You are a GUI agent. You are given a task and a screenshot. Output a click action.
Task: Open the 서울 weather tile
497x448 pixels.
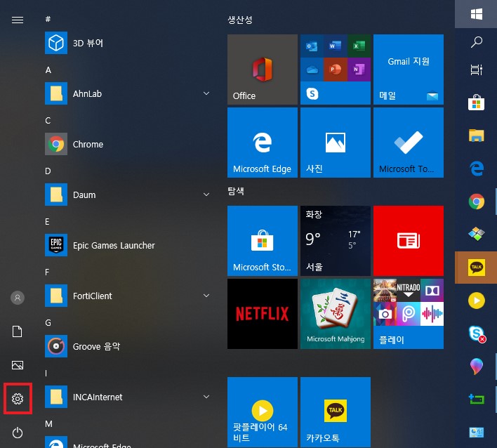[x=336, y=241]
